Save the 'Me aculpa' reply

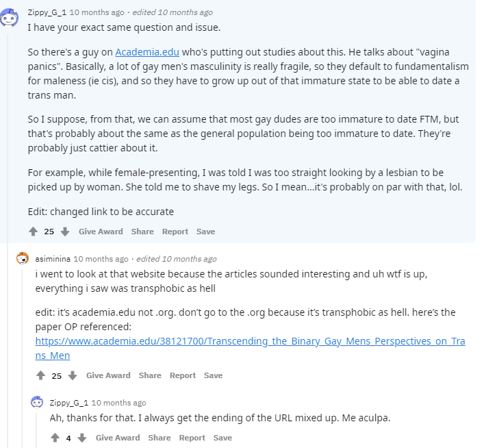pos(222,438)
